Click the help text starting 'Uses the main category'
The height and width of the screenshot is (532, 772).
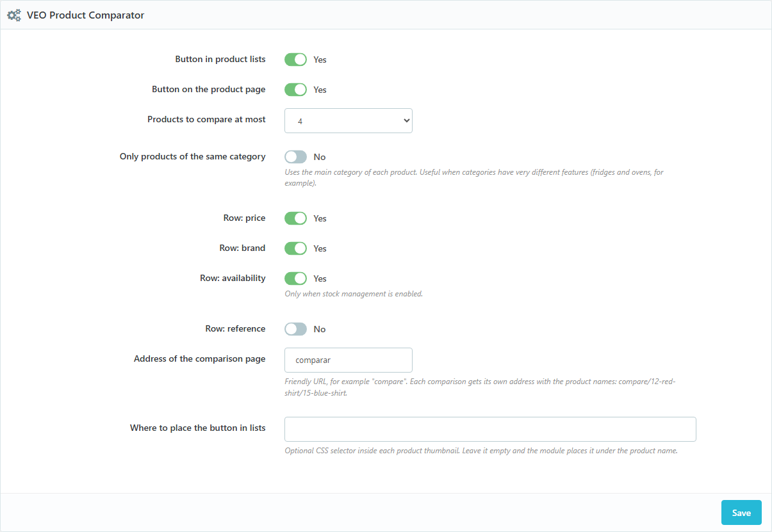[x=474, y=178]
